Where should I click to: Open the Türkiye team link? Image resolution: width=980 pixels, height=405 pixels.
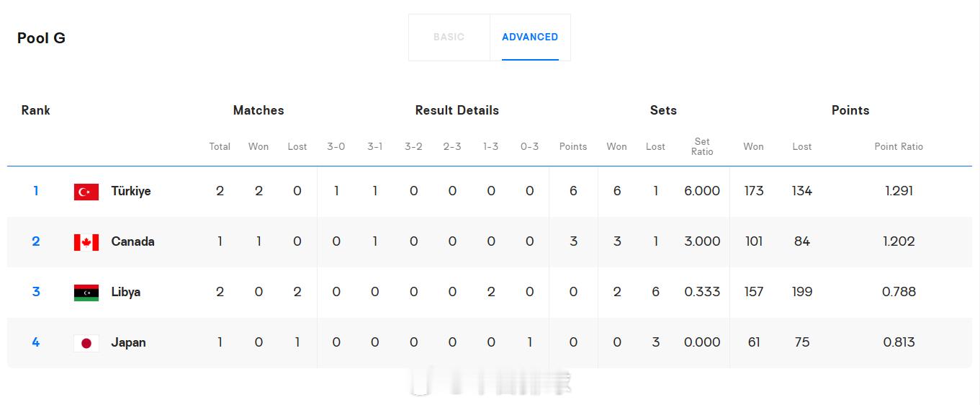(131, 191)
